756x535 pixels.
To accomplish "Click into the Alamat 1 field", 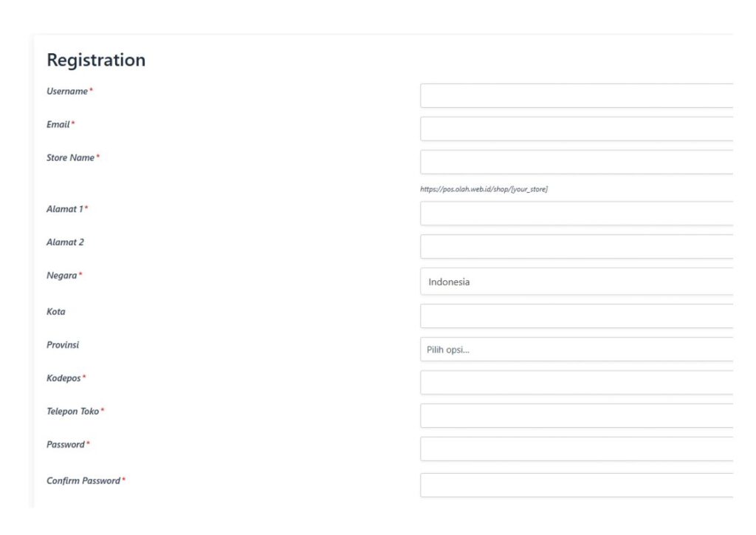I will [576, 214].
